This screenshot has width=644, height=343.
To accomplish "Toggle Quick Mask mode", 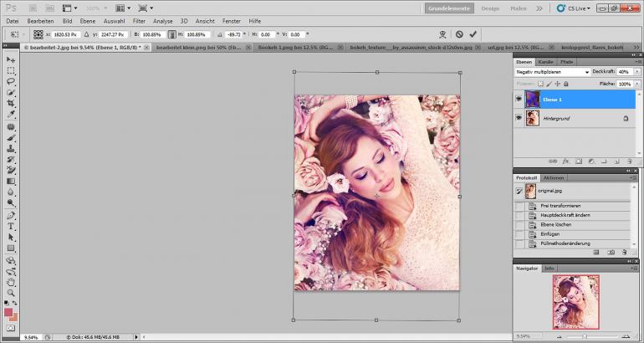I will pos(11,328).
